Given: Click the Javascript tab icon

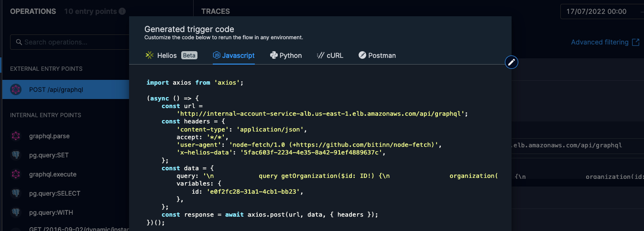Looking at the screenshot, I should (x=217, y=55).
